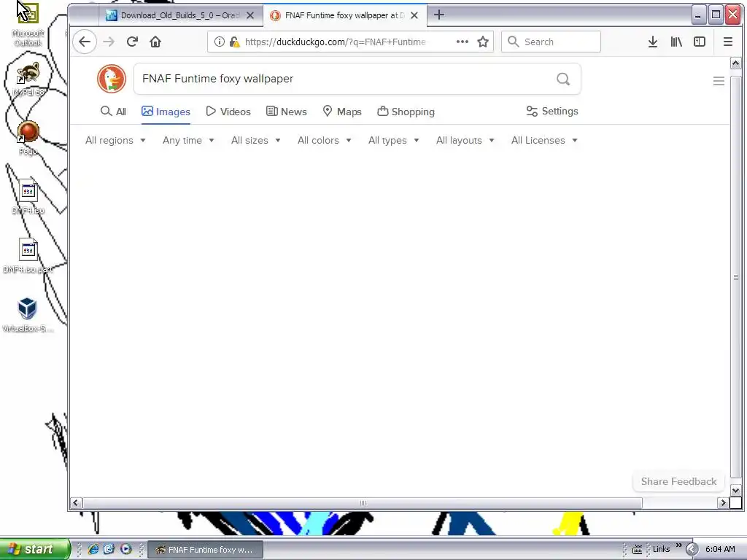Expand the All sizes filter
747x560 pixels.
[x=256, y=141]
